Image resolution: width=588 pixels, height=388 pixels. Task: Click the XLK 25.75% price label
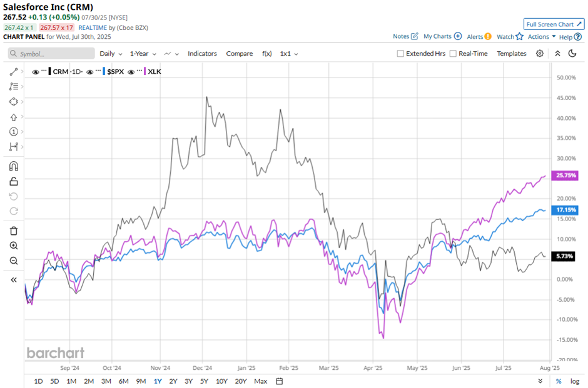click(x=565, y=176)
